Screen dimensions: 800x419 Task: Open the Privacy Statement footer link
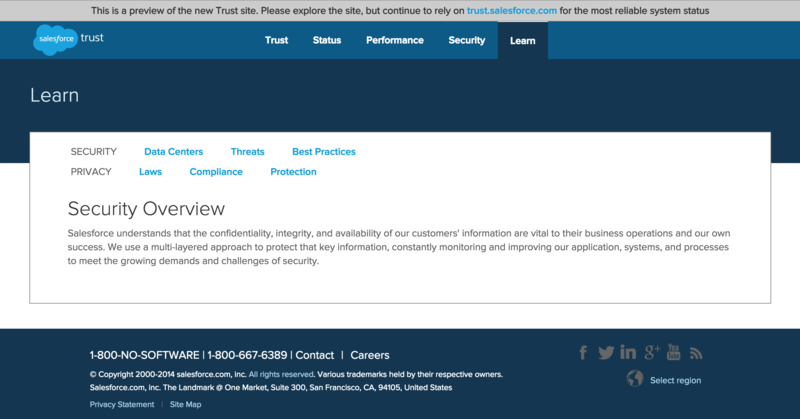pyautogui.click(x=122, y=404)
